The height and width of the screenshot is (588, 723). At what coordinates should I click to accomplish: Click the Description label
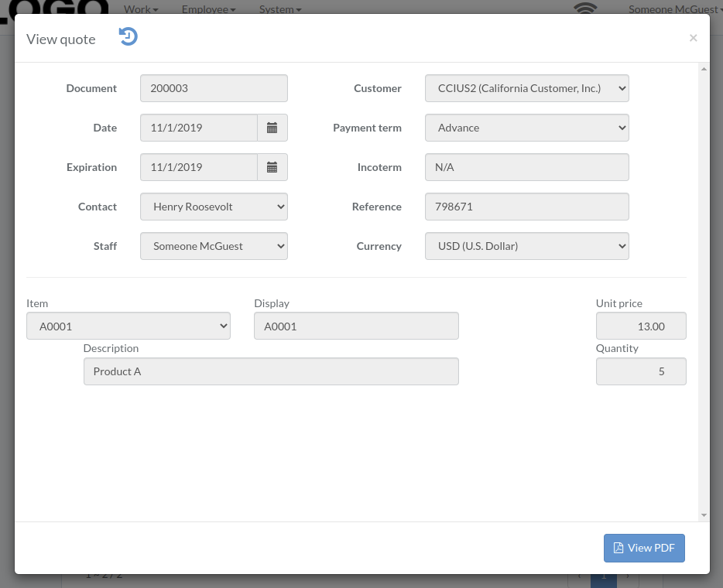(111, 348)
